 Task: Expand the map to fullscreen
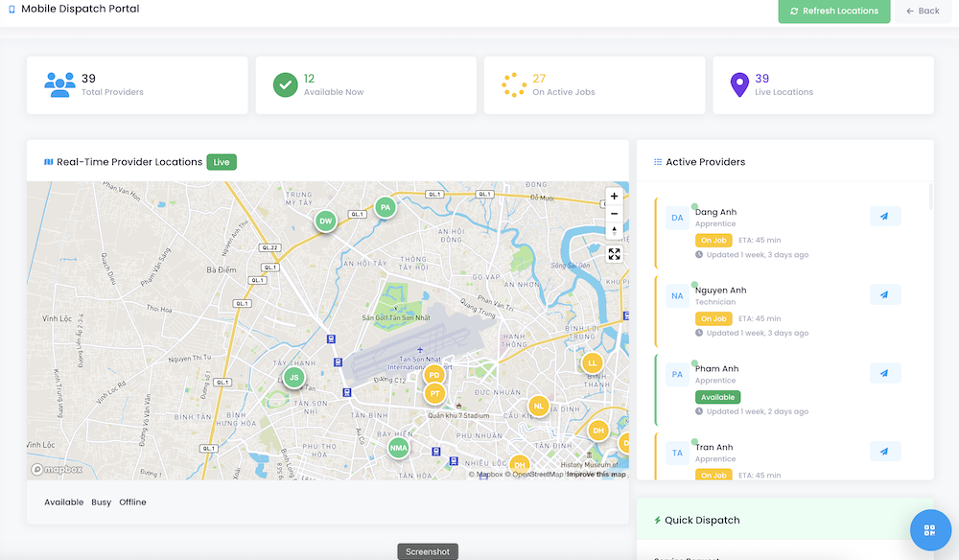coord(614,254)
